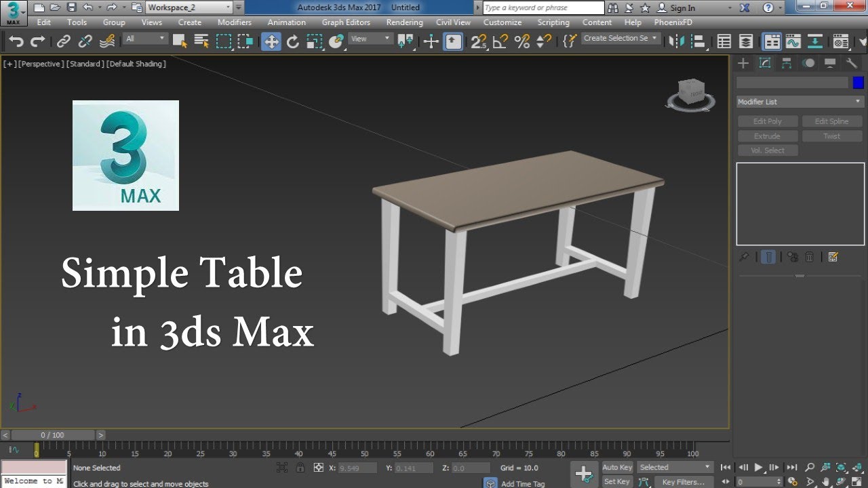
Task: Toggle Percent Snap
Action: coord(522,41)
